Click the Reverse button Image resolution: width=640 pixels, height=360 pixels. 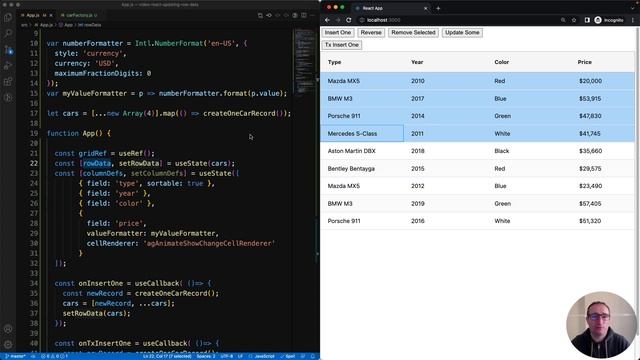coord(371,33)
